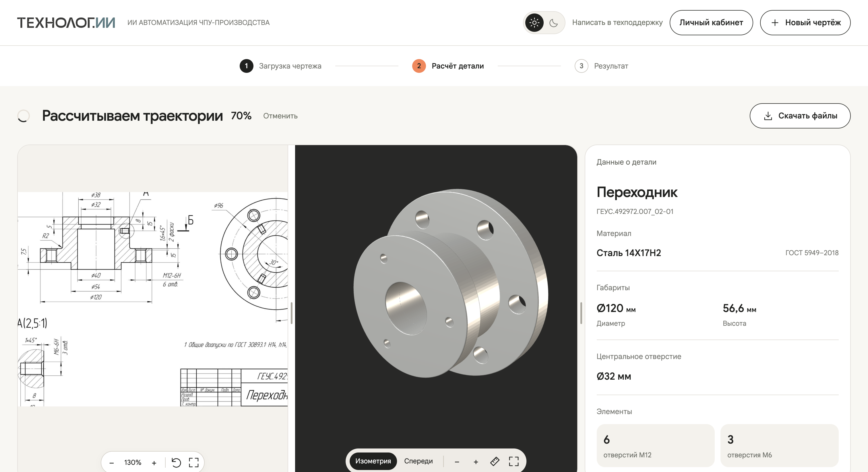The height and width of the screenshot is (472, 868).
Task: Click the 3 отверстия М6 card
Action: [x=779, y=445]
